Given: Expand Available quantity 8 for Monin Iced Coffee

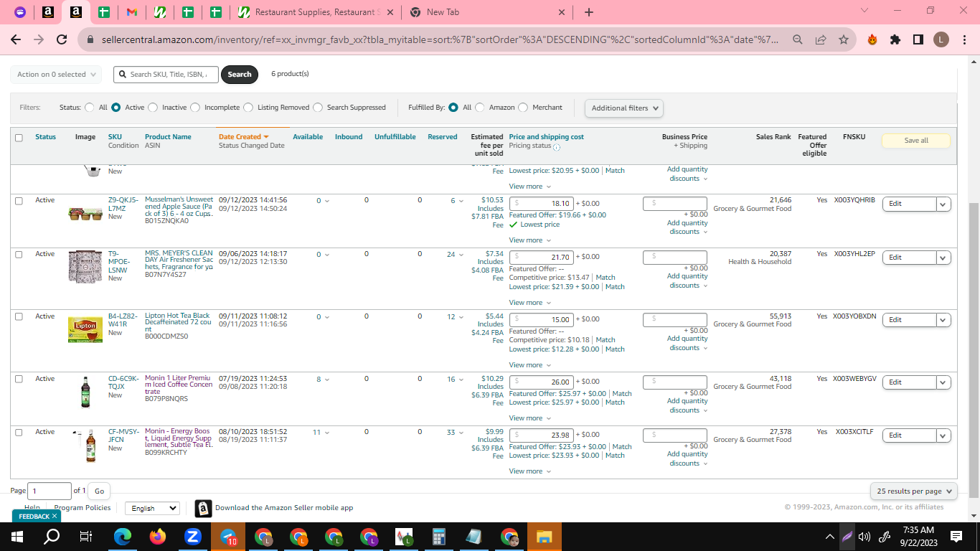Looking at the screenshot, I should [x=323, y=380].
